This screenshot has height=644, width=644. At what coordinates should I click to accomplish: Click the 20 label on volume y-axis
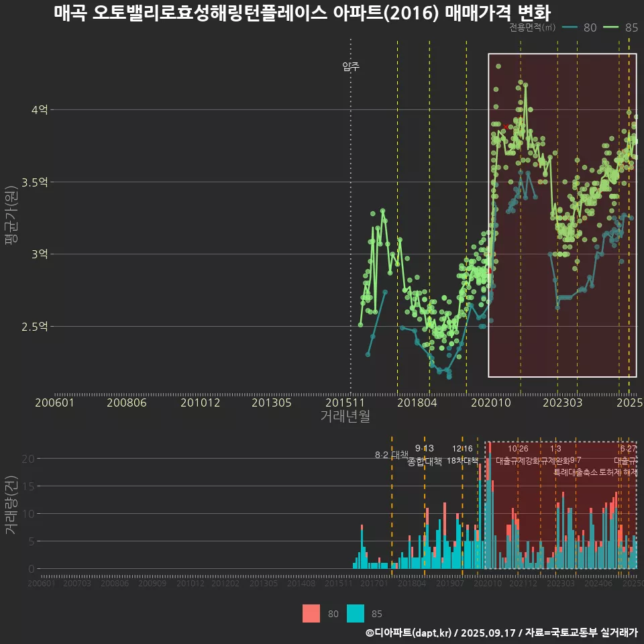click(x=28, y=459)
